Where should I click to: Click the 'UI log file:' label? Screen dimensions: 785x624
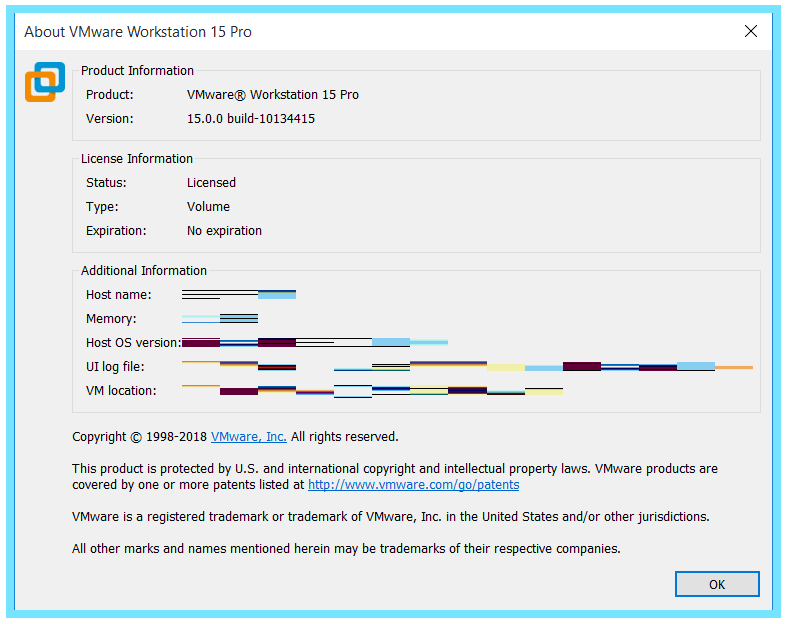point(115,367)
